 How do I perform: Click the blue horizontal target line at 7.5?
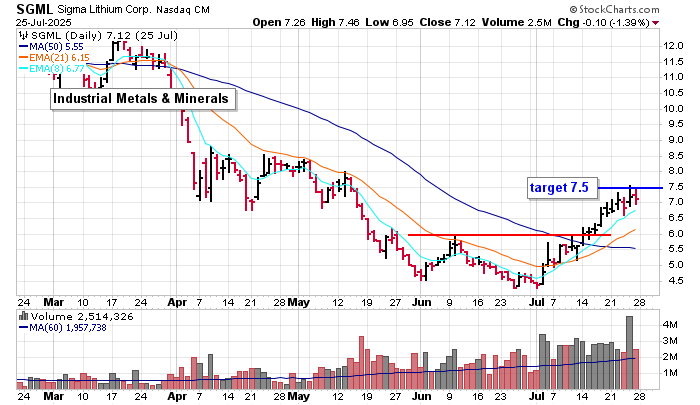pos(630,188)
